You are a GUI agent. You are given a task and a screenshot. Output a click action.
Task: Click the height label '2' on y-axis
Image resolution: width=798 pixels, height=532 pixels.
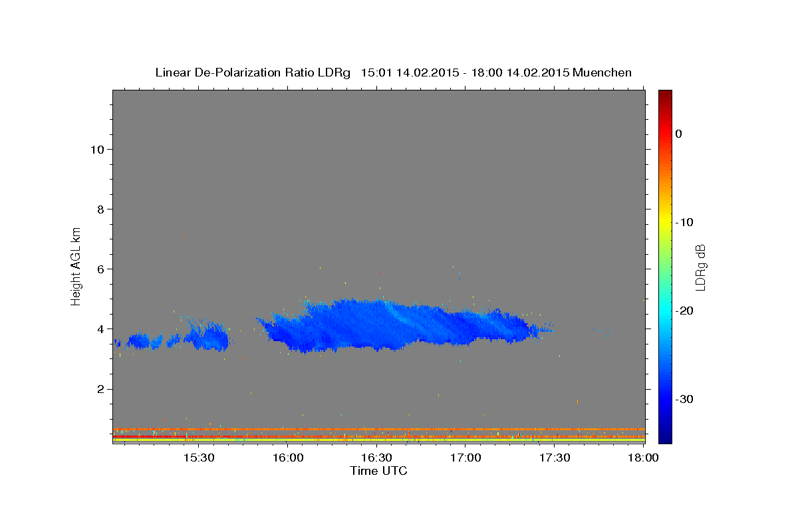point(100,389)
